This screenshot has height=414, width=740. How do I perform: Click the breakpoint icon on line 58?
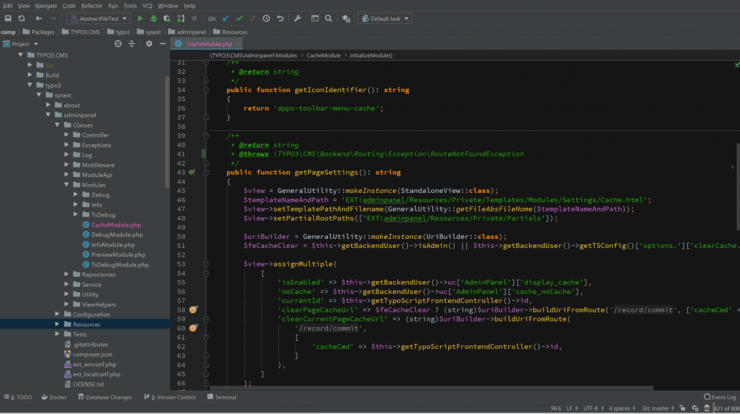tap(193, 310)
